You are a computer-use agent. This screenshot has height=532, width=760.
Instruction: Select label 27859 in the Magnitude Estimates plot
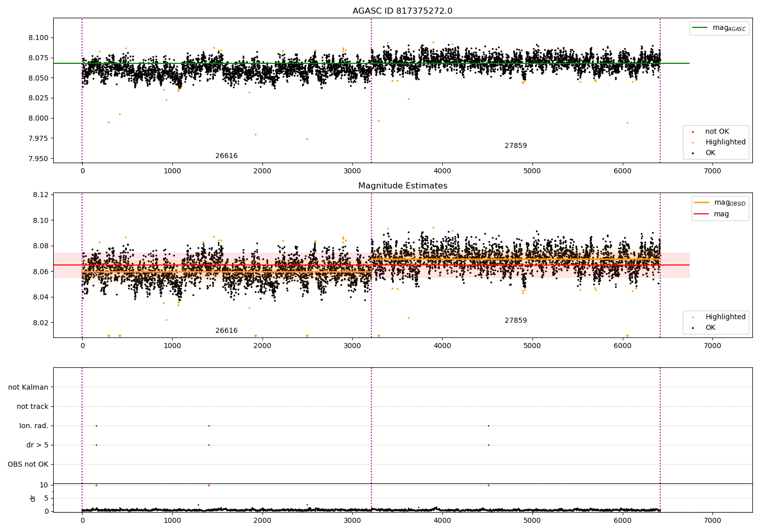tap(516, 321)
